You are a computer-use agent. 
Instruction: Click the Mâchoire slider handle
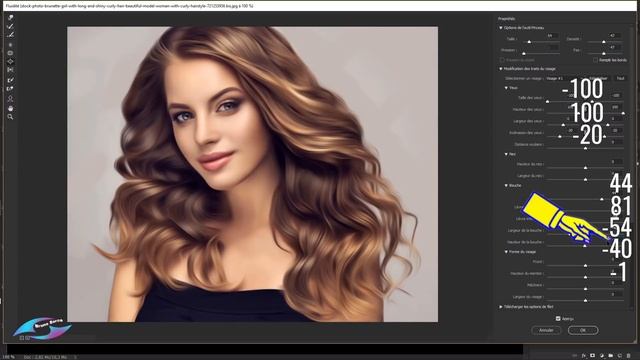(x=585, y=289)
